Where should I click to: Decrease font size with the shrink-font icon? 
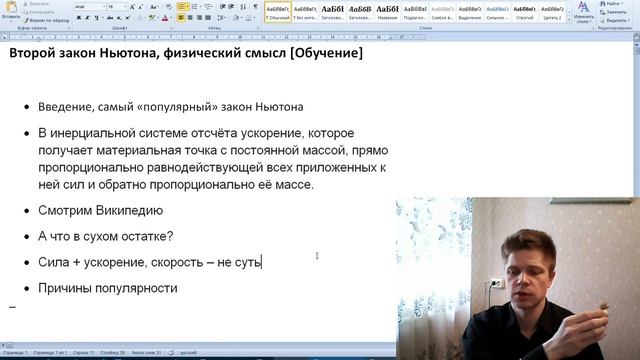coord(140,7)
